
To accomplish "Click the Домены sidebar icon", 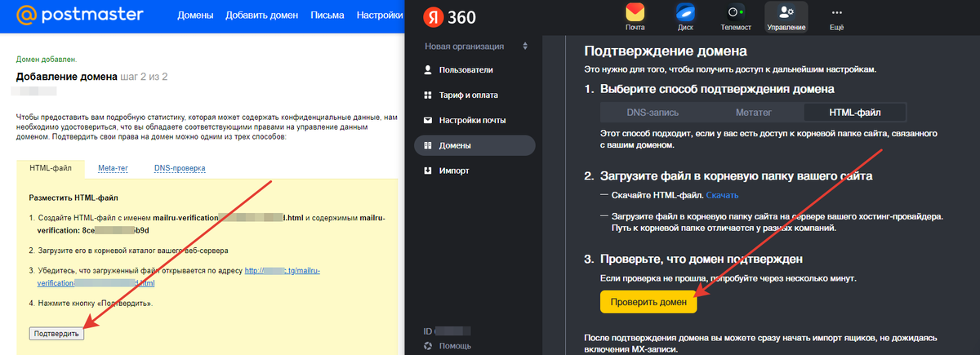I will tap(428, 145).
